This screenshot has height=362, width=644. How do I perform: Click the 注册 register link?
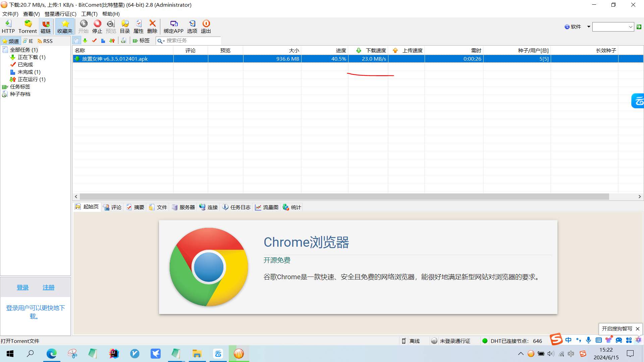pyautogui.click(x=48, y=288)
